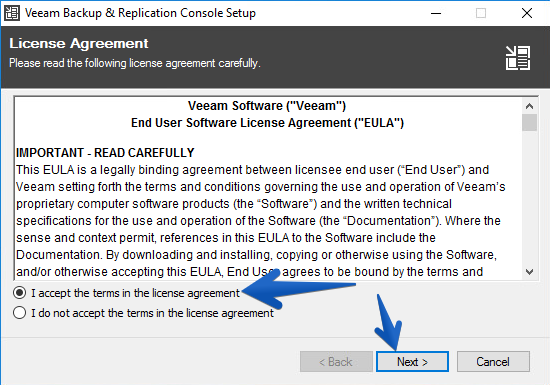Click inside the EULA body text paragraph

[x=261, y=221]
